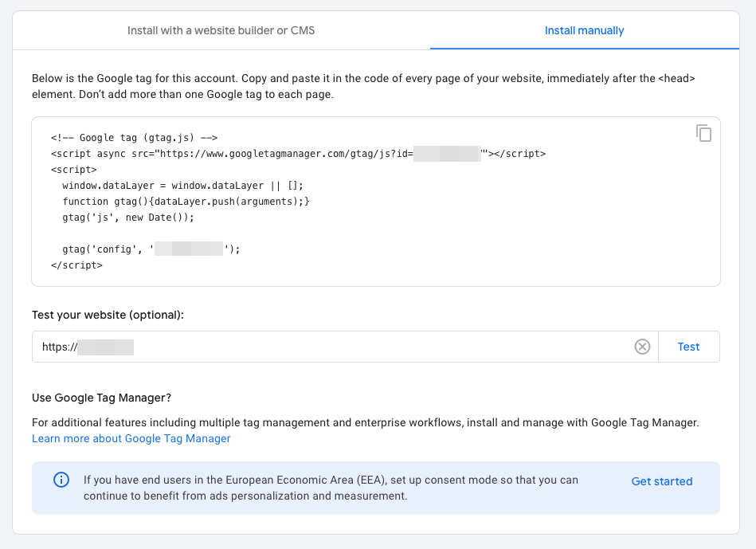The height and width of the screenshot is (549, 756).
Task: Click the 'Test your website (optional)' label
Action: (108, 315)
